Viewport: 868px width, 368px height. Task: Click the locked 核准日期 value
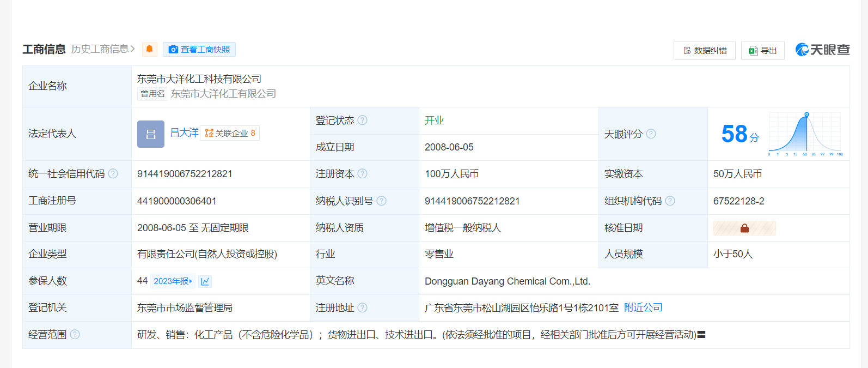point(744,228)
